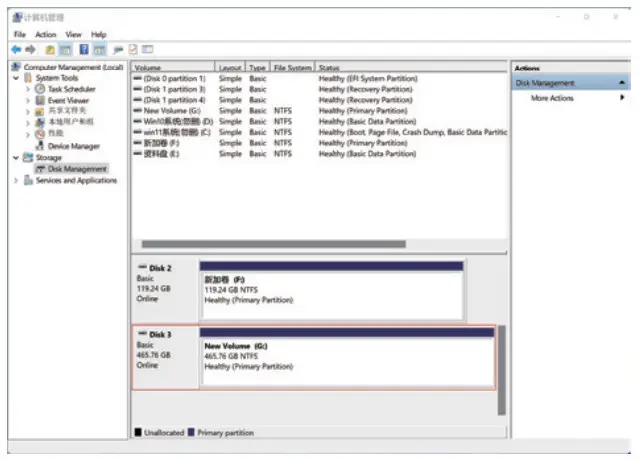Viewport: 640px width, 460px height.
Task: Collapse the System Tools tree node
Action: click(x=16, y=78)
